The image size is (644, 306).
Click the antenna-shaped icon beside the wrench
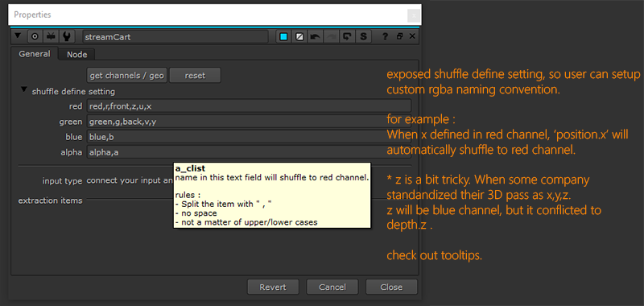[51, 36]
